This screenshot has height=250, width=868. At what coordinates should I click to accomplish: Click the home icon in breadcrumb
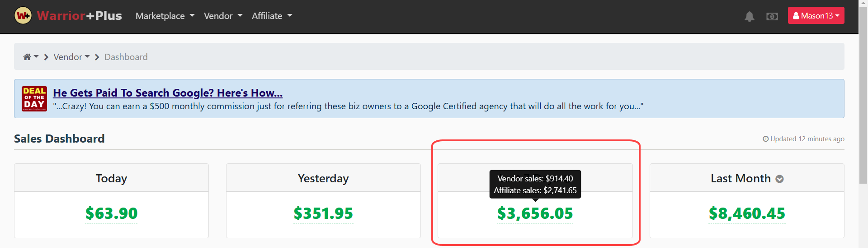tap(28, 57)
